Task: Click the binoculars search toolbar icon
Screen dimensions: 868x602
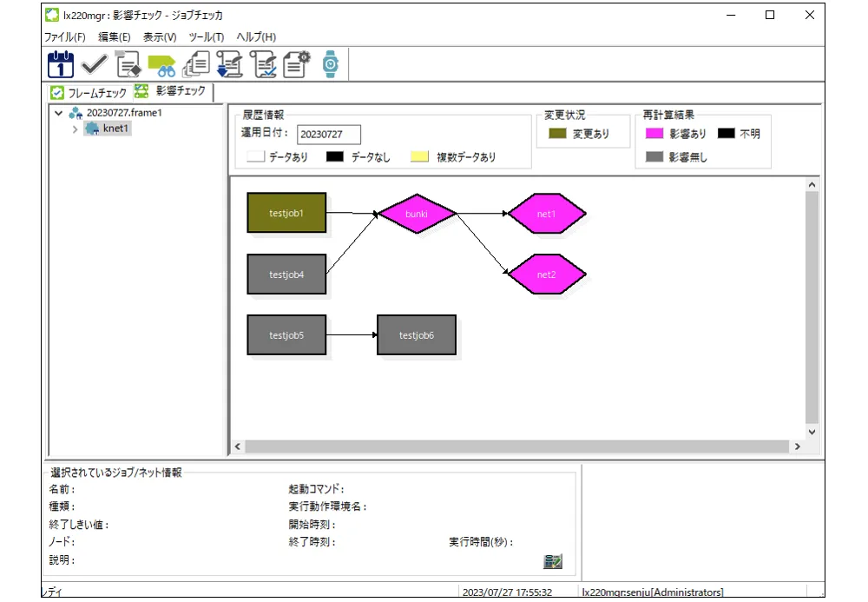Action: coord(161,65)
